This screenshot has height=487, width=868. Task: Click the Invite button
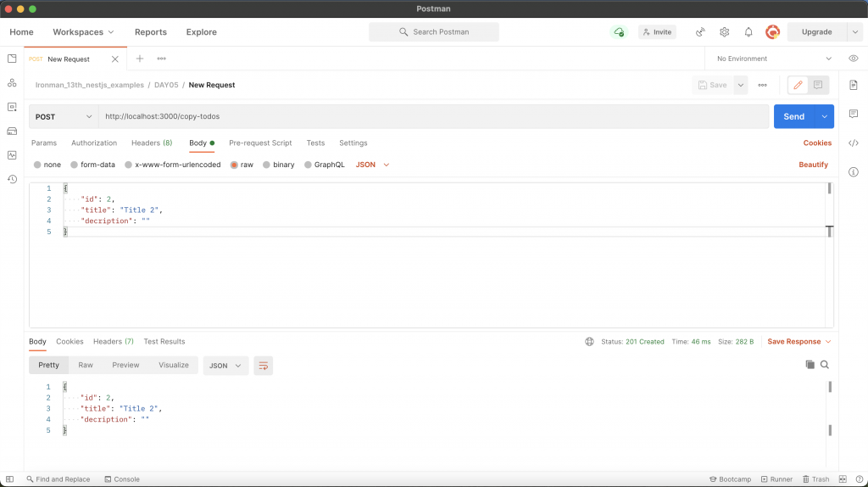pos(657,32)
